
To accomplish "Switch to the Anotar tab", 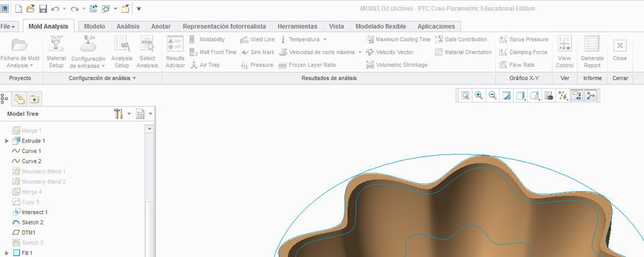I will point(161,26).
